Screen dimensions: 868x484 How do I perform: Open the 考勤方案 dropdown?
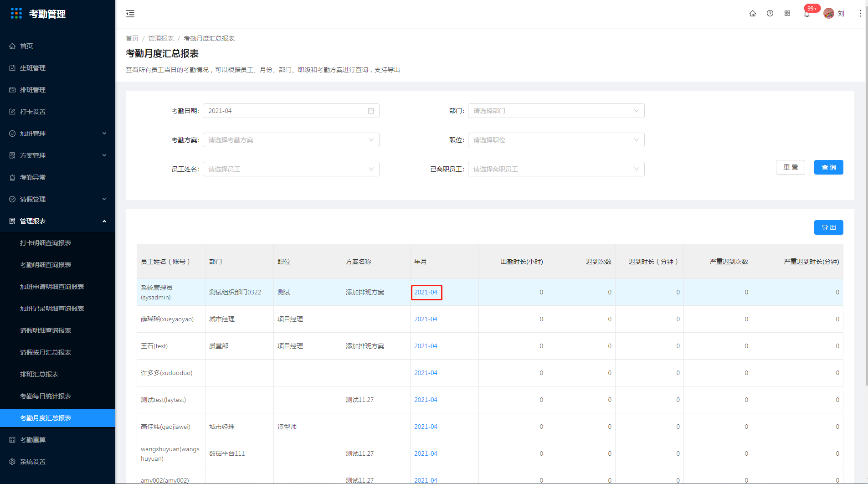click(x=291, y=140)
